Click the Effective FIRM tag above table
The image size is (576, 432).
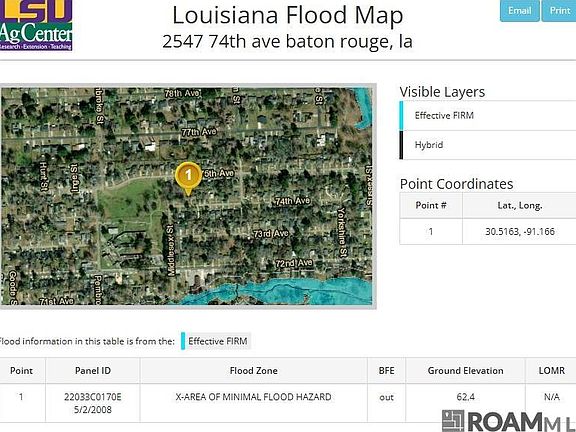point(216,341)
